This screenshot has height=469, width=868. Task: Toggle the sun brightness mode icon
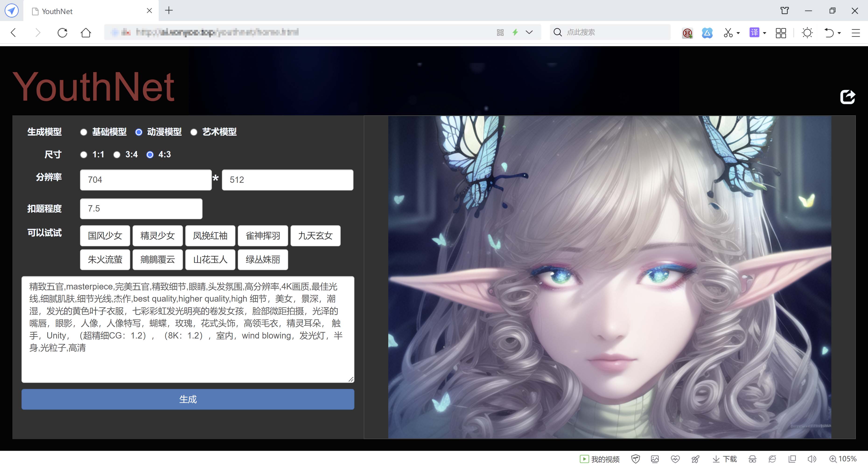click(807, 33)
